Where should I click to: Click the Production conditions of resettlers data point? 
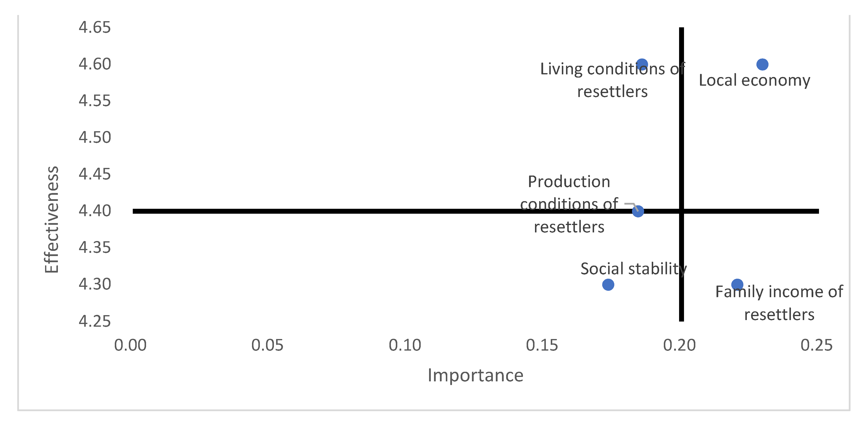(x=638, y=211)
